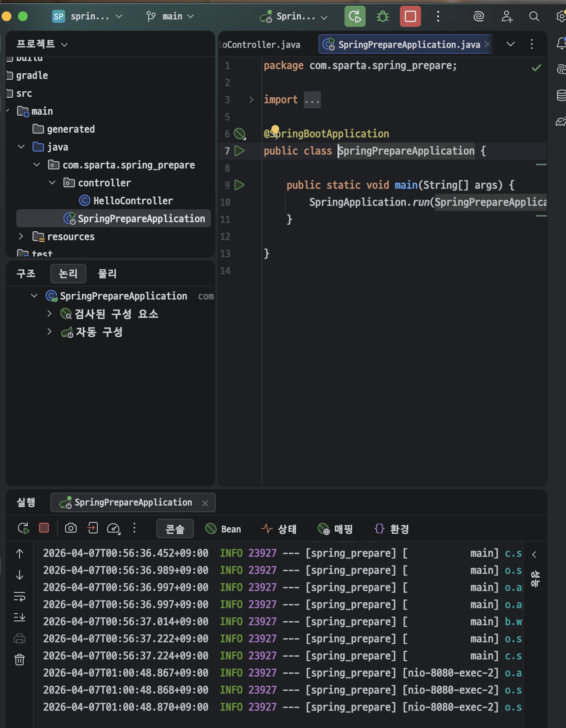
Task: Expand the resources folder in project tree
Action: point(21,236)
